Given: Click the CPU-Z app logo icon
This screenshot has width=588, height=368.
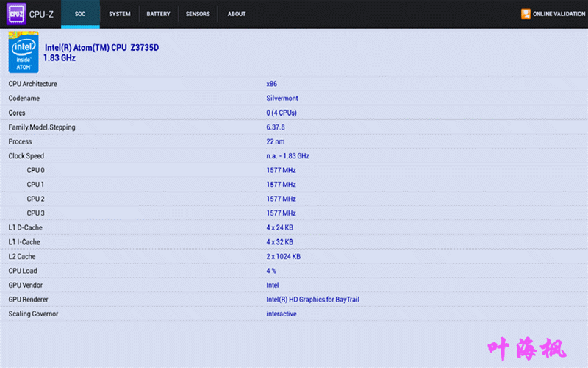Looking at the screenshot, I should tap(16, 14).
